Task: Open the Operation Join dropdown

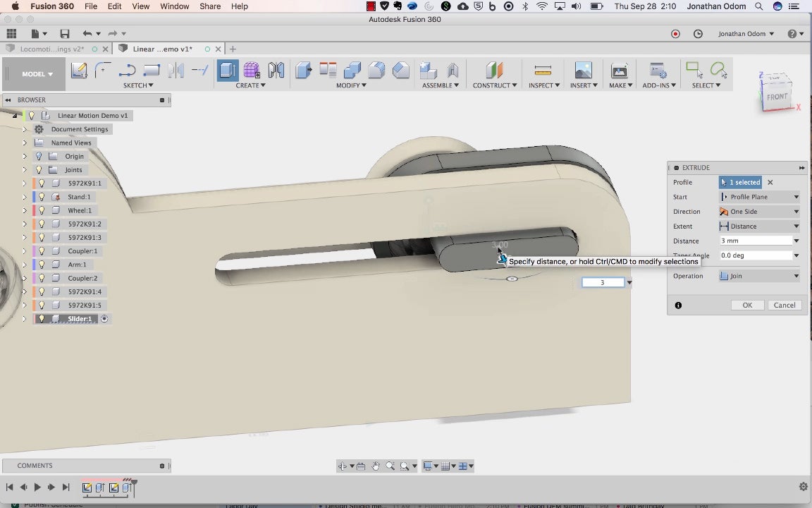Action: point(759,276)
